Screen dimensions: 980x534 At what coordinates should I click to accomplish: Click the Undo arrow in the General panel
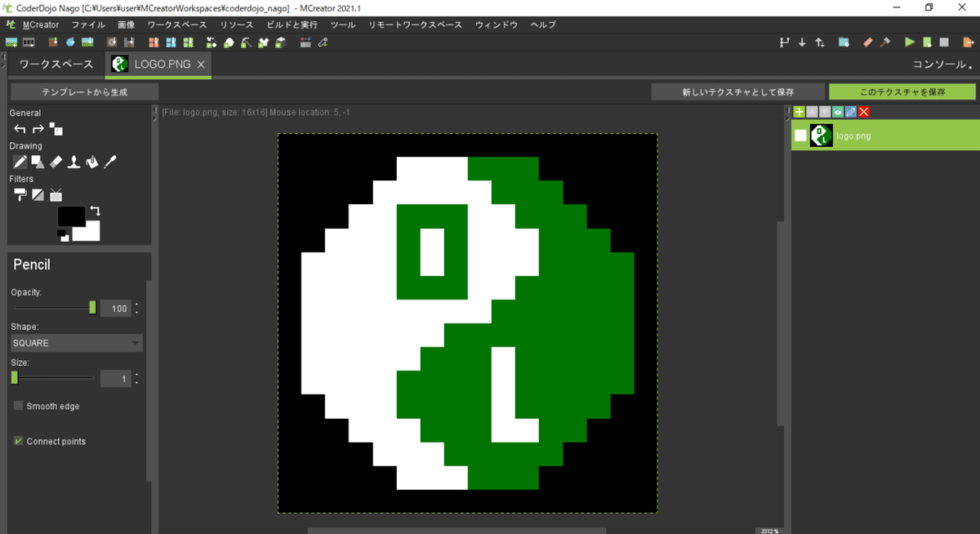19,128
